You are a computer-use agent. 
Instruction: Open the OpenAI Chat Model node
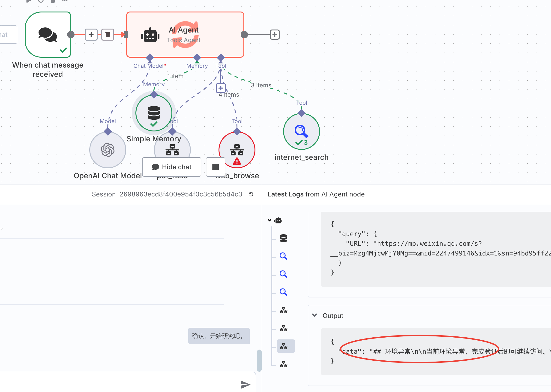pos(108,150)
